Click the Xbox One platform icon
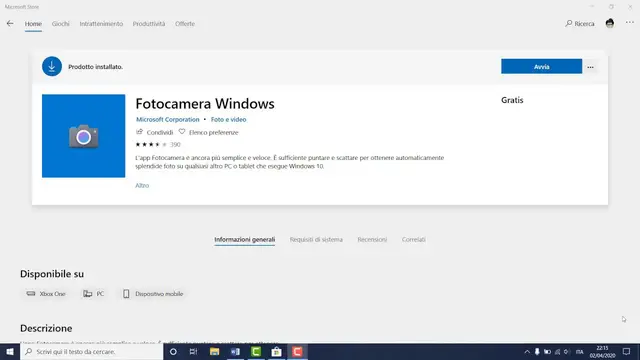 coord(31,293)
